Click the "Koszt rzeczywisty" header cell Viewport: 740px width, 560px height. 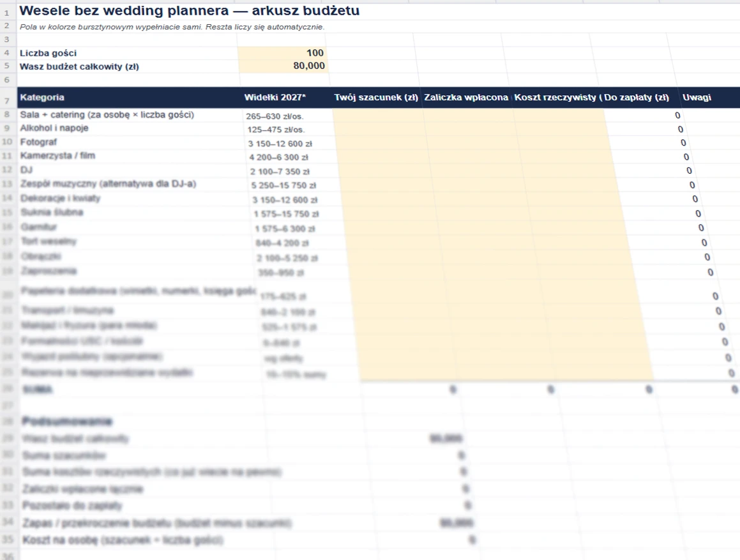pyautogui.click(x=556, y=97)
